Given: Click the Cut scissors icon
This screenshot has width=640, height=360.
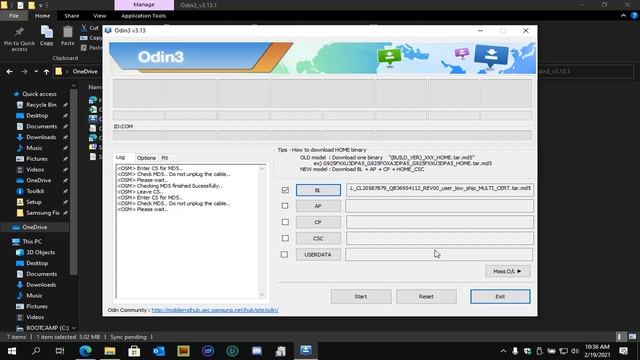Looking at the screenshot, I should [84, 28].
